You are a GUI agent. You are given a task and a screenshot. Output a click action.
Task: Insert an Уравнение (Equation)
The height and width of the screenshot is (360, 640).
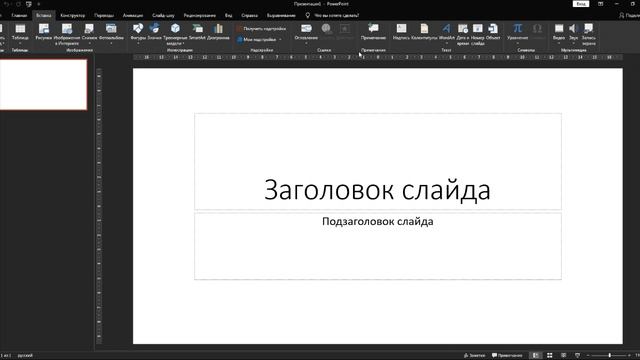pyautogui.click(x=518, y=33)
